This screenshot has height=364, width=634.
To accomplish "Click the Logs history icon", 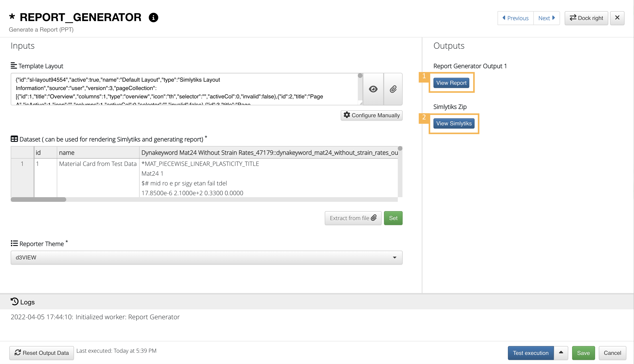I will [15, 302].
